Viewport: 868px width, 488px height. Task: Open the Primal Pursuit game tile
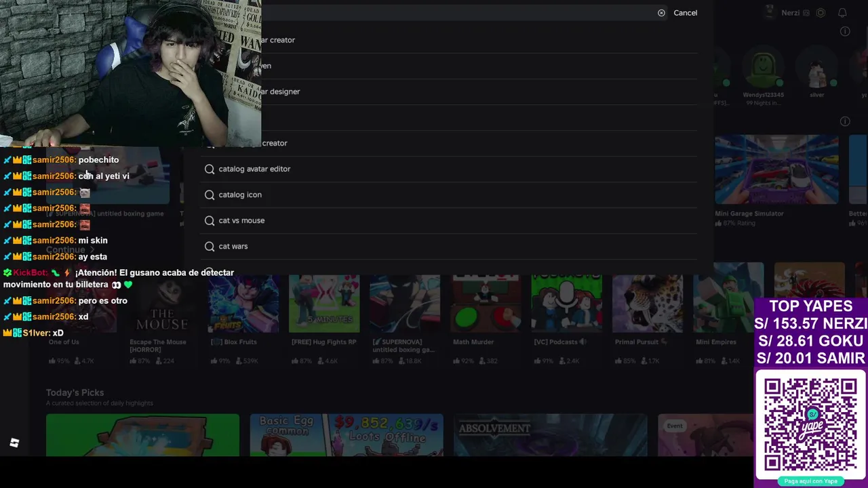coord(648,304)
